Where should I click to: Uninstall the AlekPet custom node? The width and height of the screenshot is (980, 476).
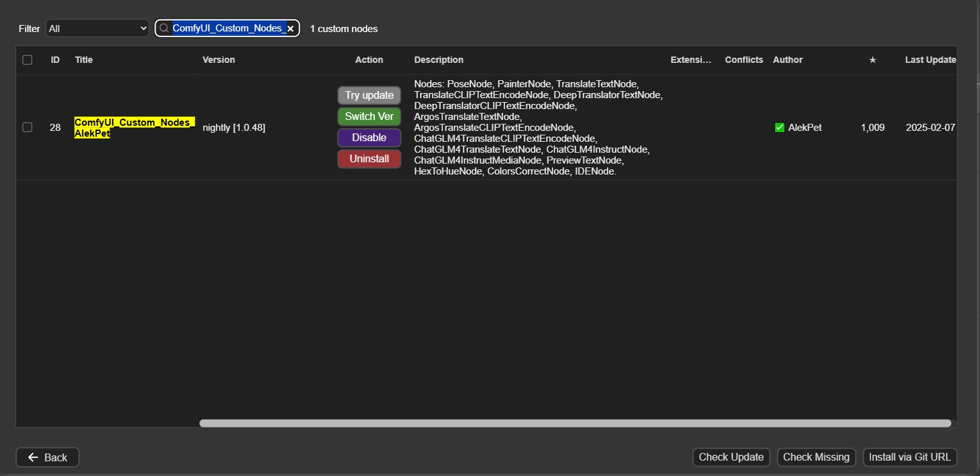pos(369,159)
